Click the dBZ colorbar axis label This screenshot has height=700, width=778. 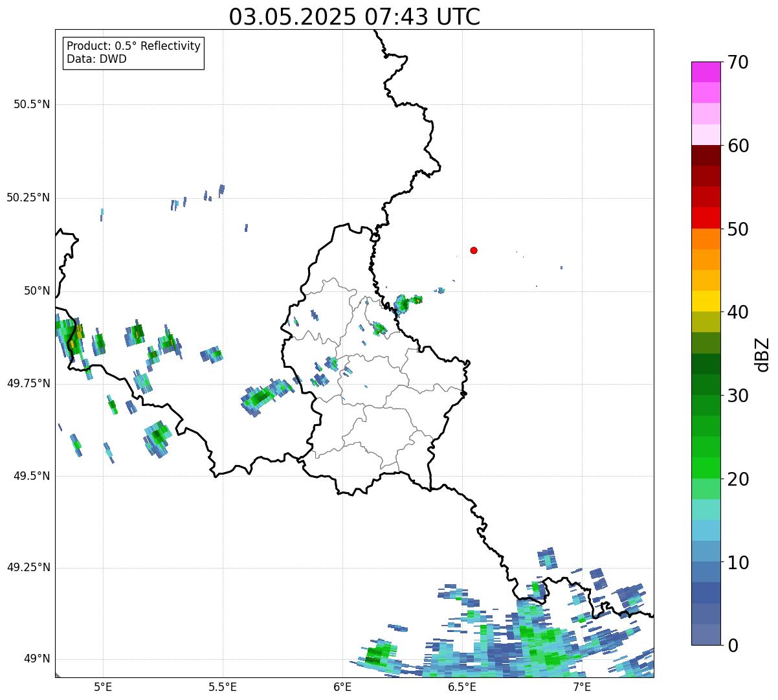point(762,354)
